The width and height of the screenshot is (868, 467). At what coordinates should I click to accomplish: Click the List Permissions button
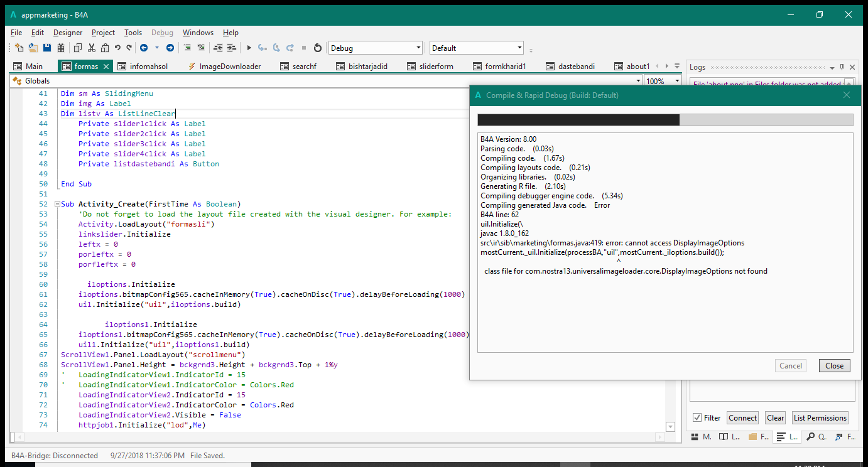[x=820, y=418]
